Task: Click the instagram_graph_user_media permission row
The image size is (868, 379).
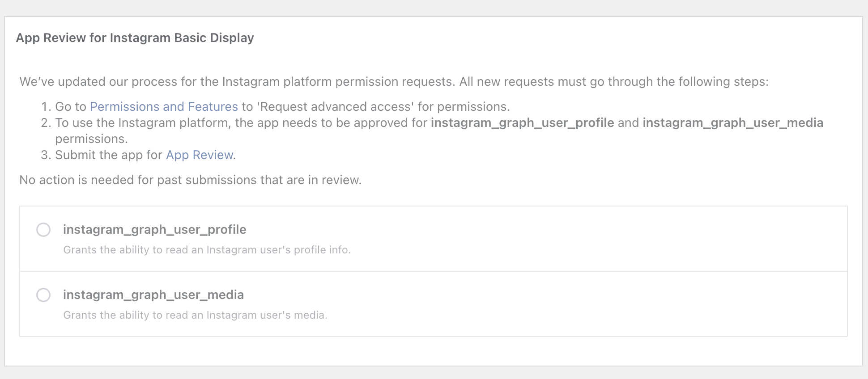Action: [434, 303]
